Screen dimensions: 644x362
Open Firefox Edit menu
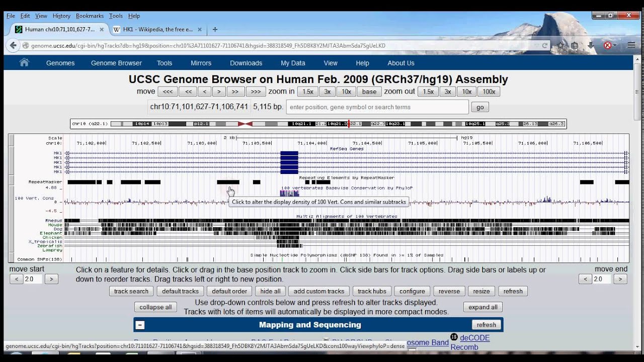(25, 16)
